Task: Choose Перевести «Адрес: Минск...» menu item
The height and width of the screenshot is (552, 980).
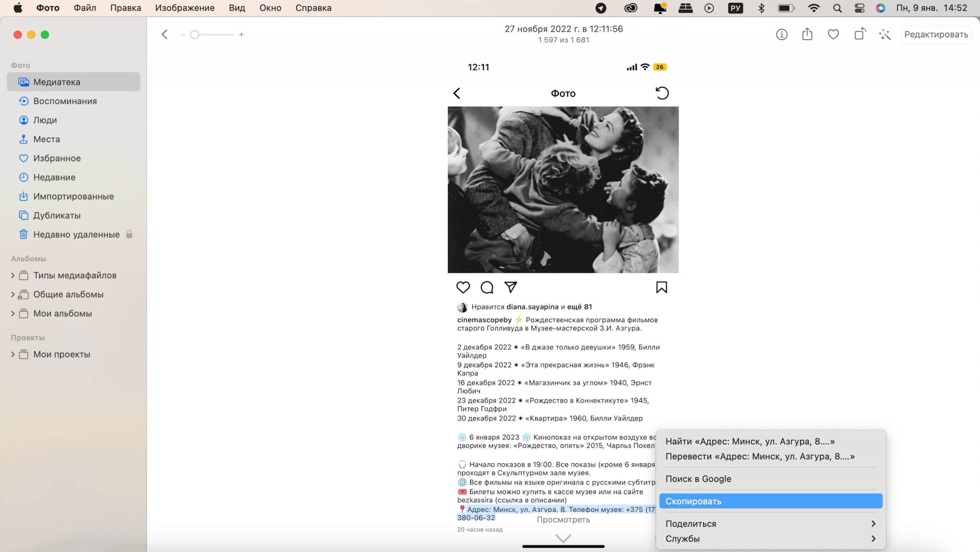Action: click(x=771, y=456)
